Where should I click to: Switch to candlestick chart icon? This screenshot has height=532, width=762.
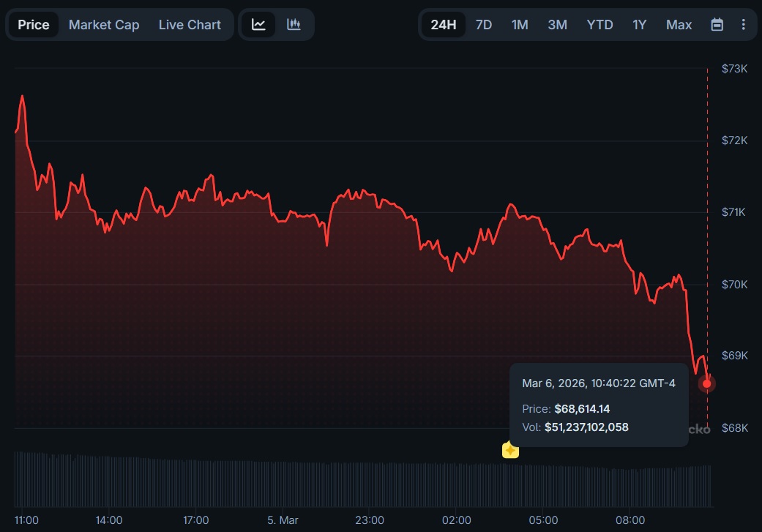[x=294, y=24]
